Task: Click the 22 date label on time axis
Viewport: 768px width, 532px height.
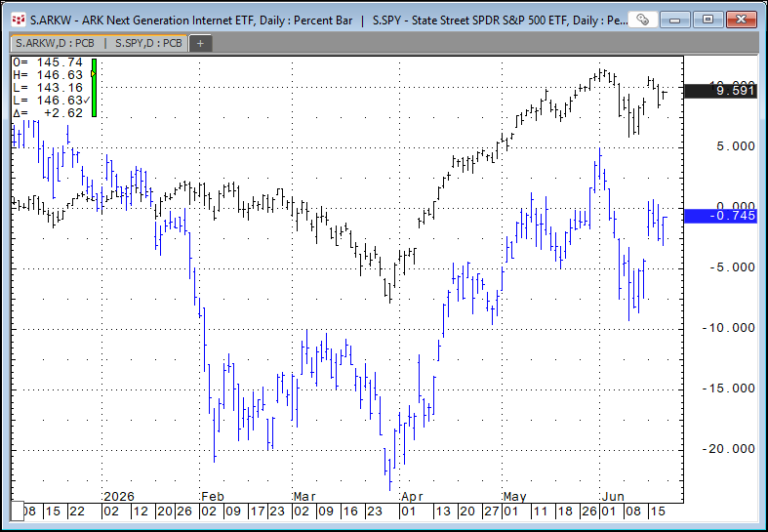Action: coord(77,512)
